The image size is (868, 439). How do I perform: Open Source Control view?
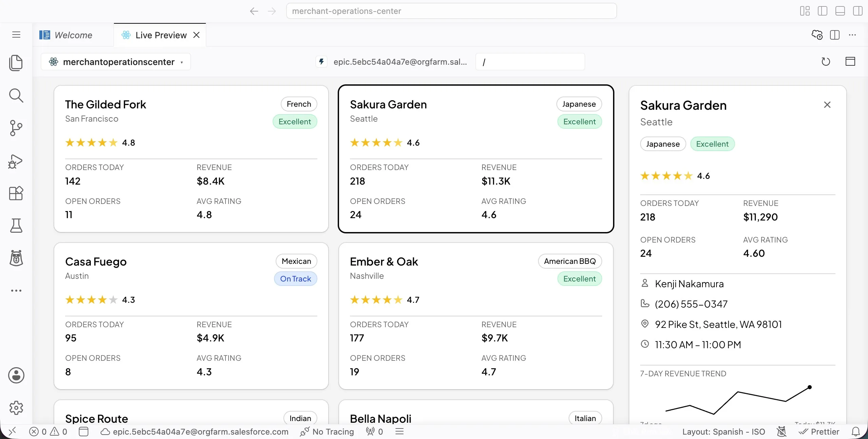(x=16, y=128)
